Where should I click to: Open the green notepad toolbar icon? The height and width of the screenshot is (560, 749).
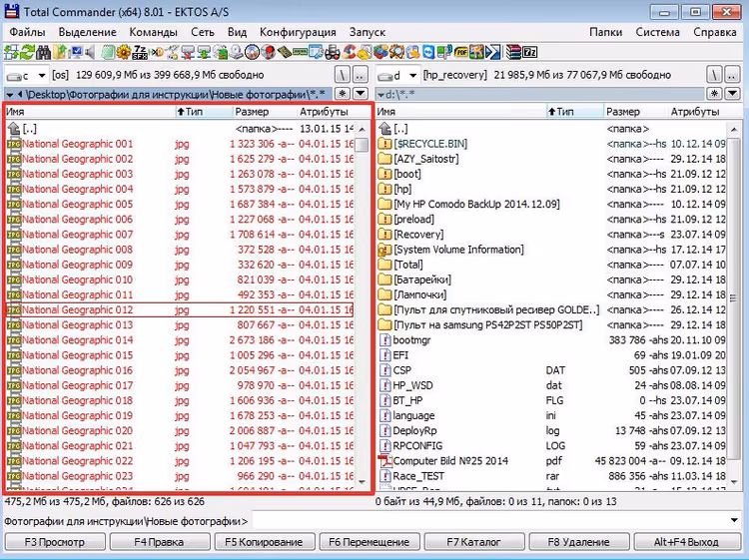tap(109, 52)
